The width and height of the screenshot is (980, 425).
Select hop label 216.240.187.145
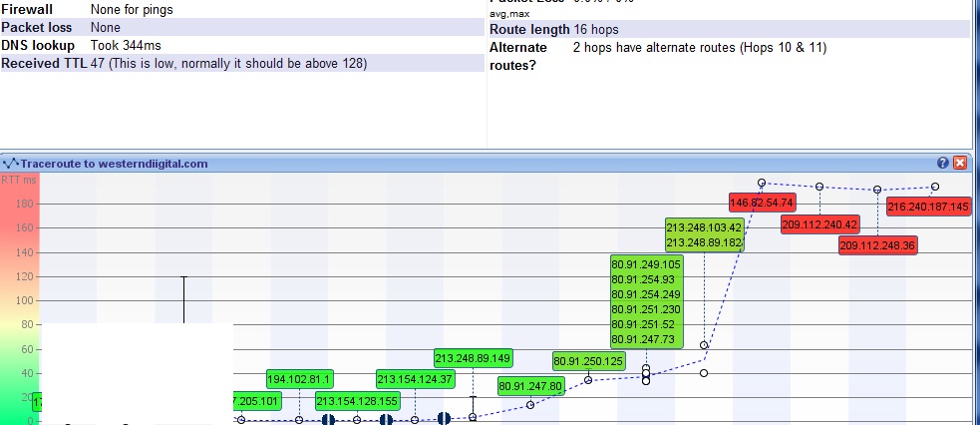[928, 207]
